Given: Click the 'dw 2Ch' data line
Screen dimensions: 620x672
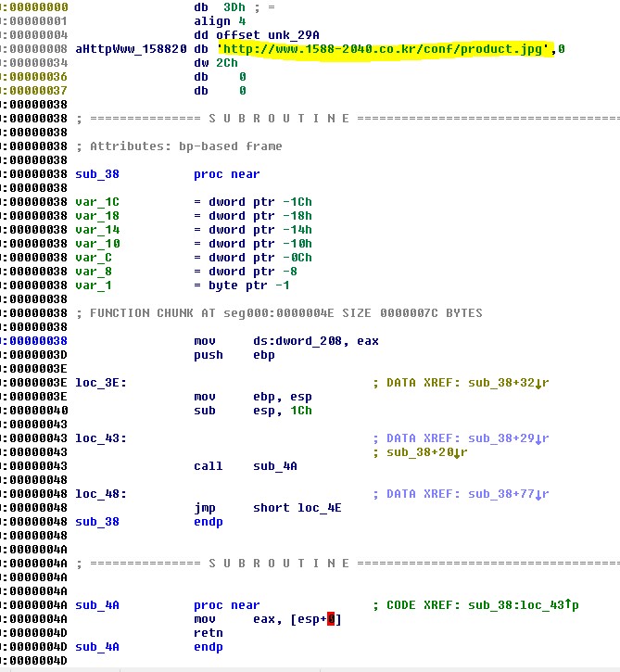Looking at the screenshot, I should (x=216, y=63).
